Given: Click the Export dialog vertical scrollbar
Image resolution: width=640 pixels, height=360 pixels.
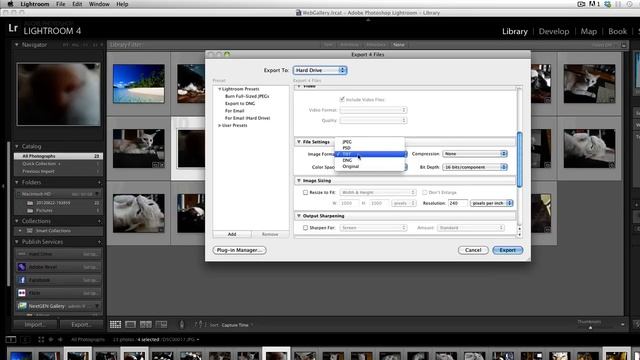Looking at the screenshot, I should (519, 160).
